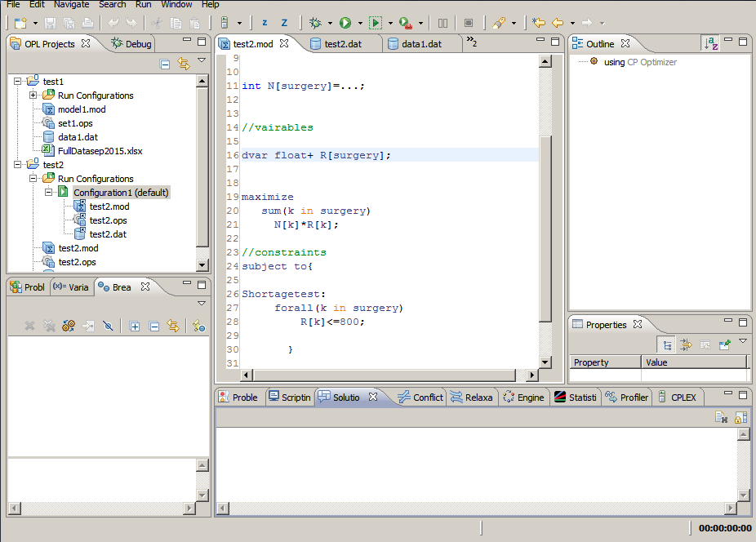Click the Print toolbar icon
This screenshot has height=542, width=756.
pos(87,23)
